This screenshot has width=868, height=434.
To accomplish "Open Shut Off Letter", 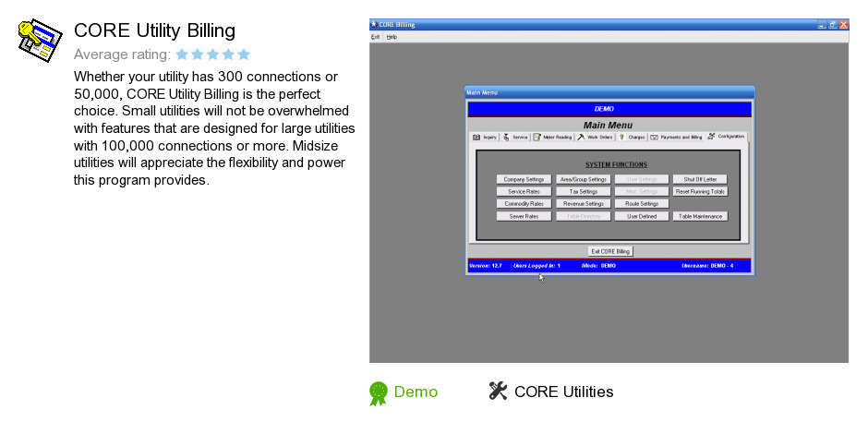I will [x=700, y=179].
